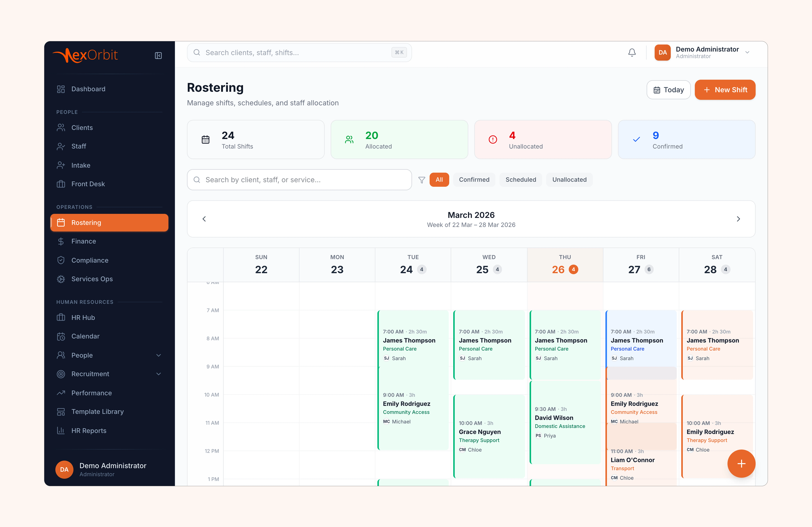Viewport: 812px width, 527px height.
Task: Click the Staff person-check icon
Action: pos(61,146)
